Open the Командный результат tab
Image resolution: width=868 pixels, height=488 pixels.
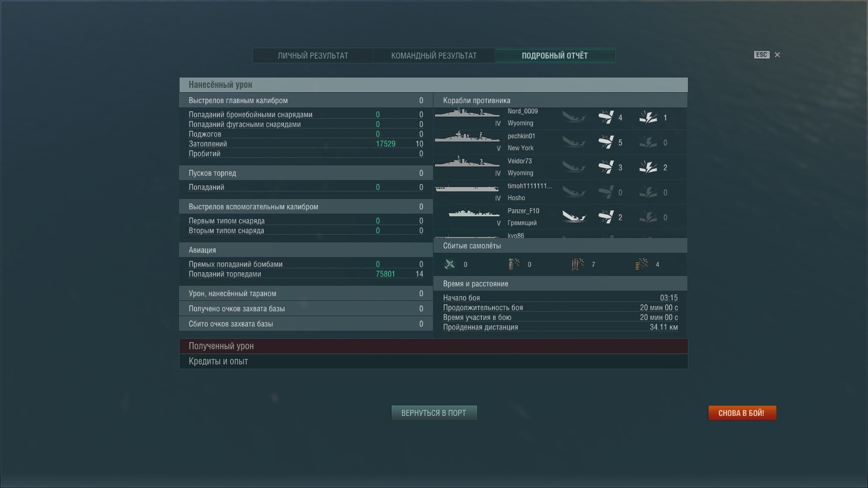[433, 55]
